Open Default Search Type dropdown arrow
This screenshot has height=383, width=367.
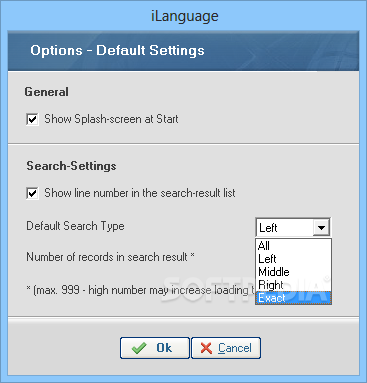[x=321, y=228]
